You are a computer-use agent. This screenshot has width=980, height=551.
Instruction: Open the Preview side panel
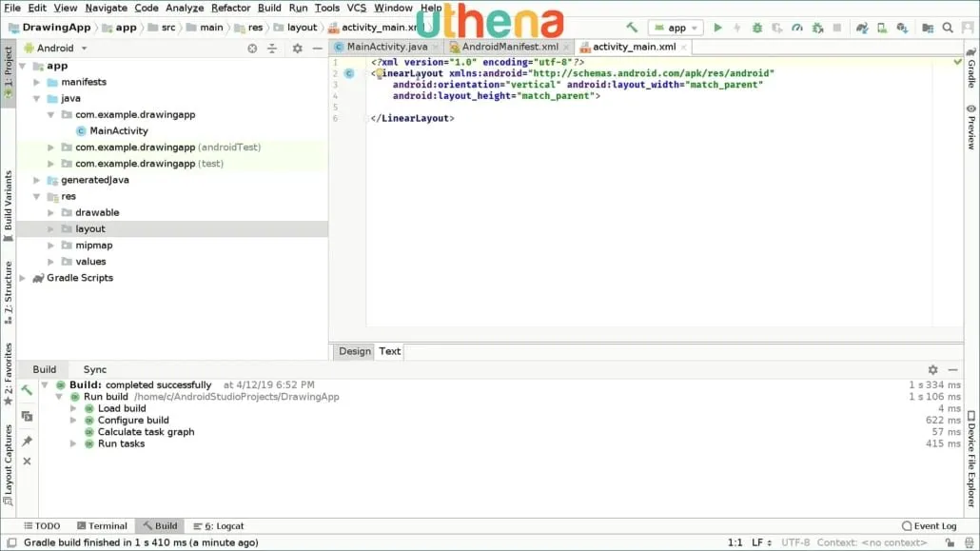click(x=971, y=127)
